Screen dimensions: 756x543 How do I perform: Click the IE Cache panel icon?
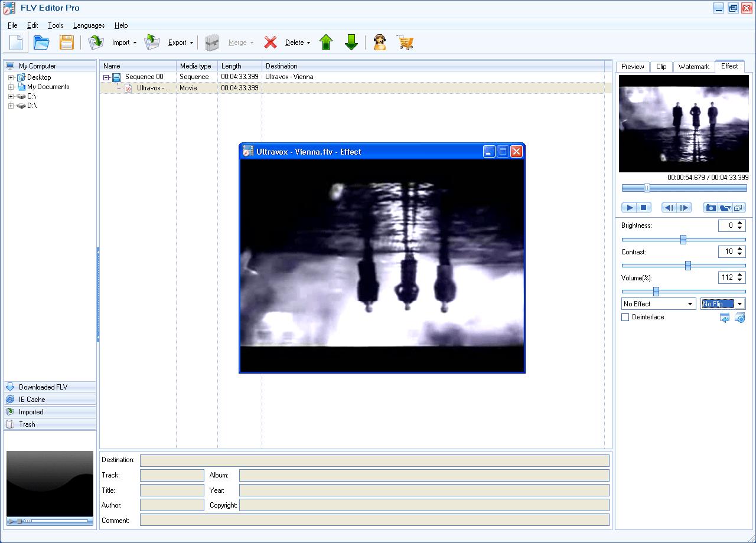point(9,400)
